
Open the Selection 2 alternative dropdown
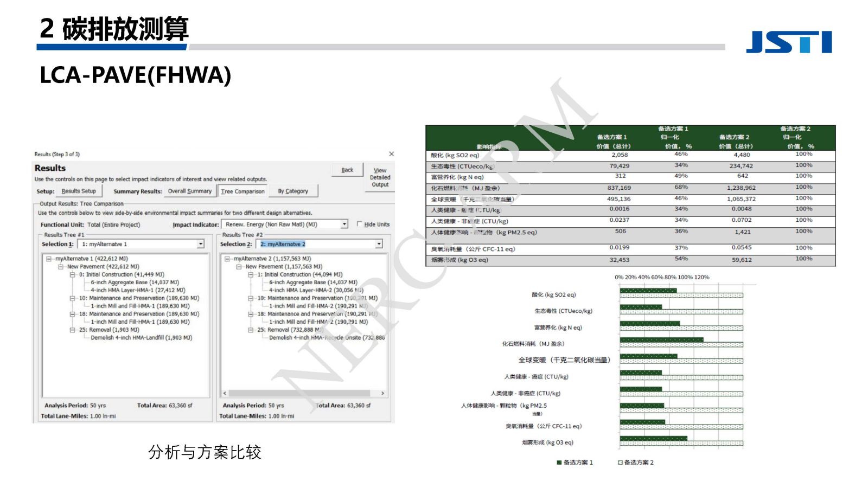tap(379, 245)
